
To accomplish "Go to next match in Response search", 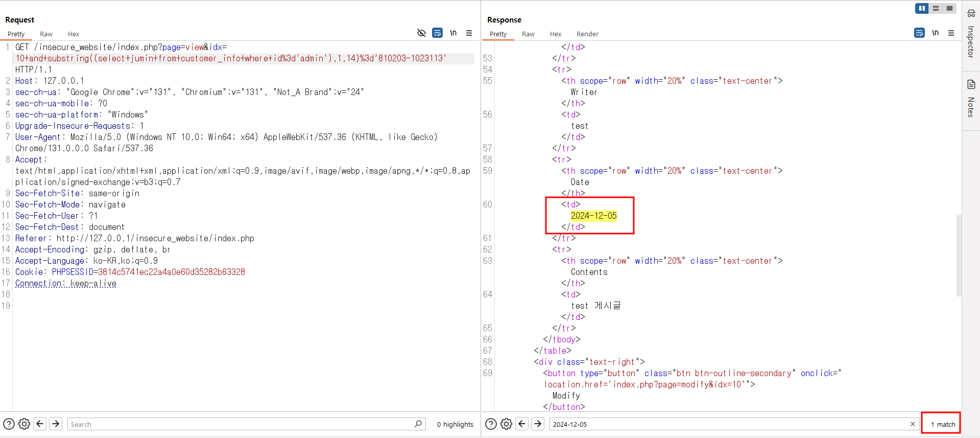I will pos(538,424).
